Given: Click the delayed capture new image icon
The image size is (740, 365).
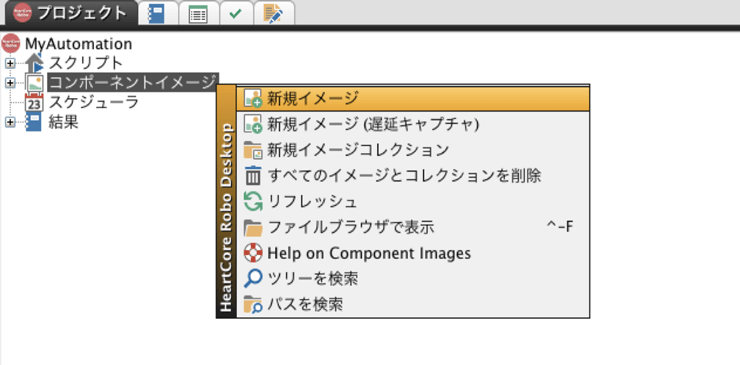Looking at the screenshot, I should tap(253, 125).
